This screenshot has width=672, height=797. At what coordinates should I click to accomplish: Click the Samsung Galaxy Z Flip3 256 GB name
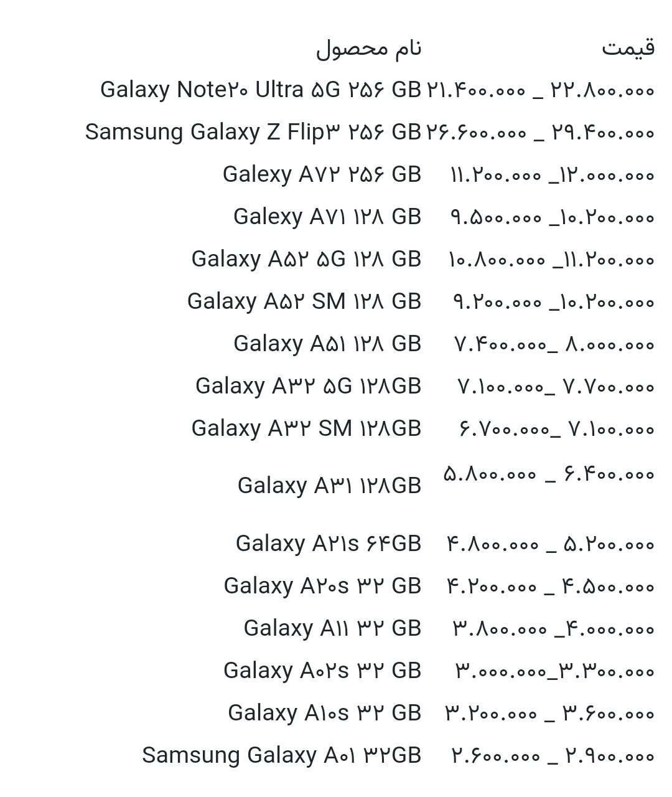253,132
